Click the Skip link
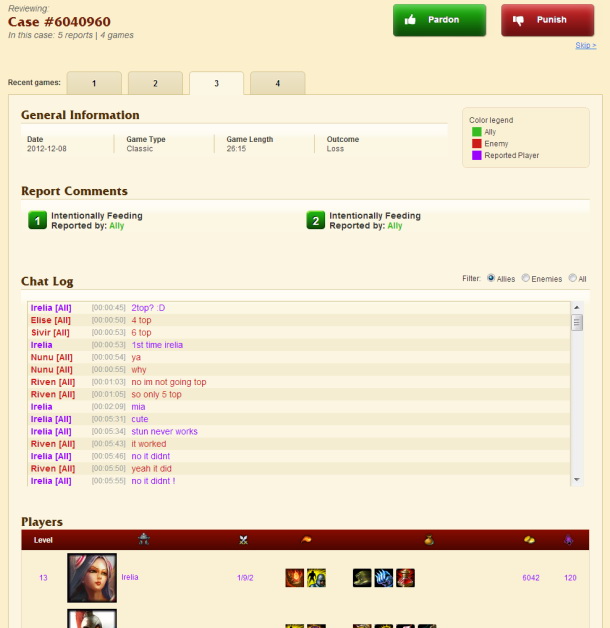Screen dimensions: 610x628 585,45
